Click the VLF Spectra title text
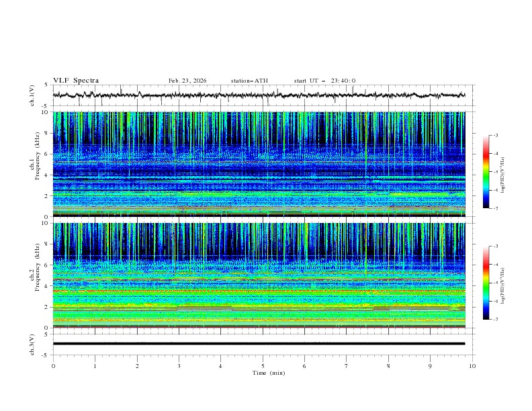 pyautogui.click(x=76, y=81)
